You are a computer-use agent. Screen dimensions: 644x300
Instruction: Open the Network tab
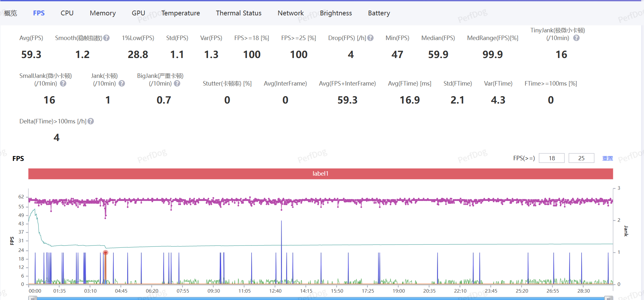(291, 13)
